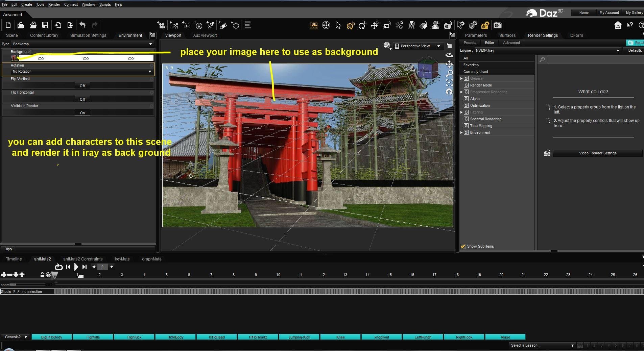
Task: Toggle Flip Vertical off switch
Action: [82, 86]
